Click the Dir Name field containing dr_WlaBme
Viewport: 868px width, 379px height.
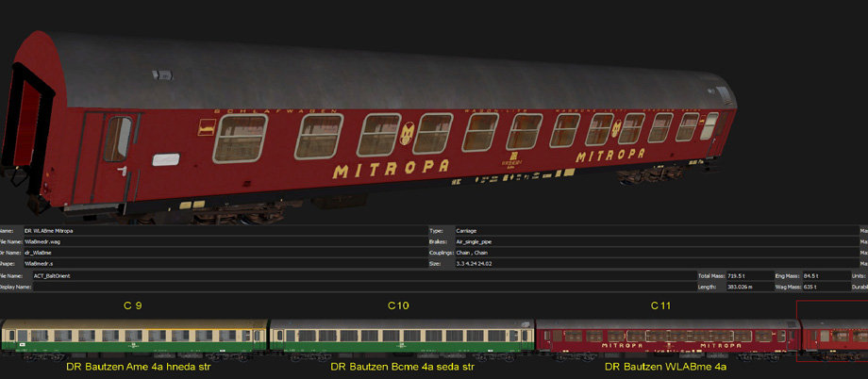coord(225,253)
